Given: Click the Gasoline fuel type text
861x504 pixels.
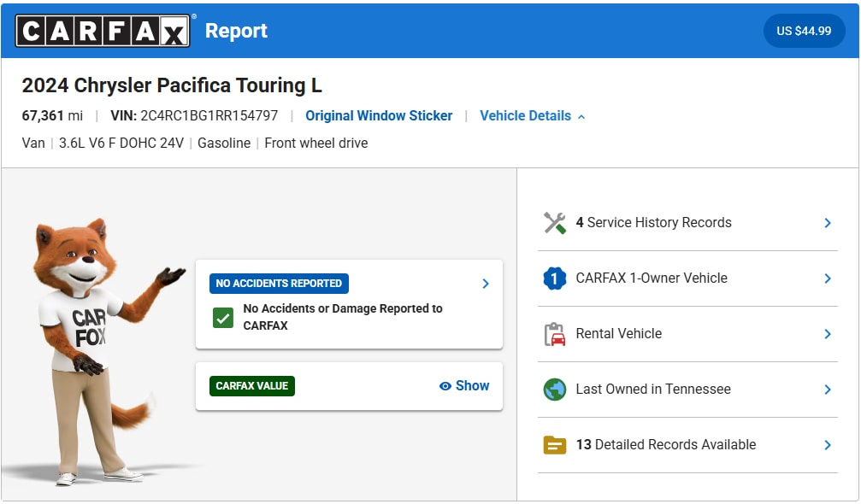Looking at the screenshot, I should pyautogui.click(x=224, y=144).
